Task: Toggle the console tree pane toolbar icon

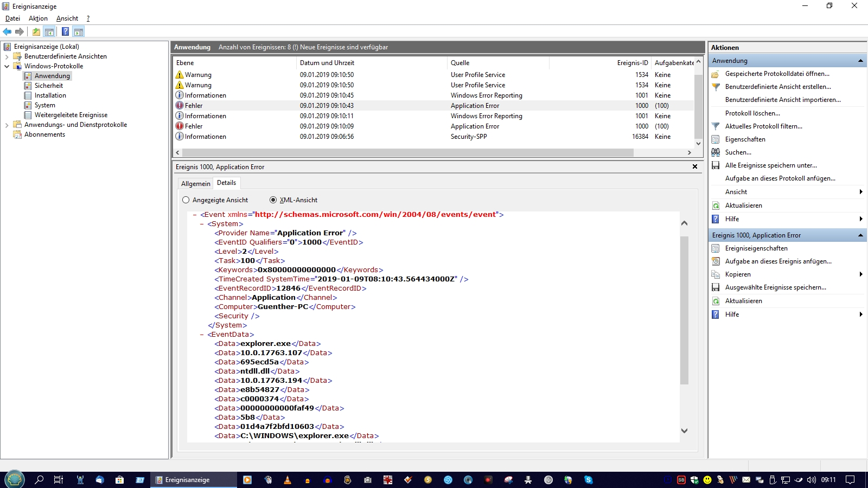Action: 49,31
